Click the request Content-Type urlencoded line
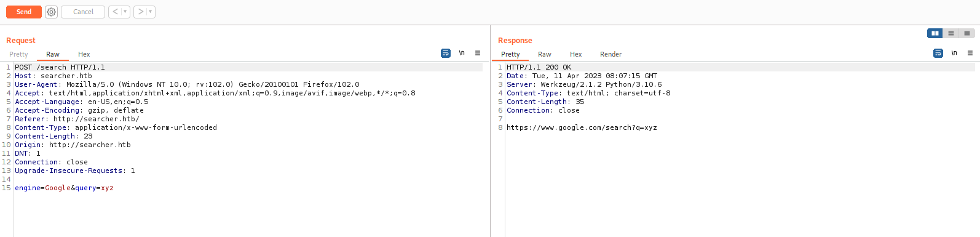980x237 pixels. pos(116,127)
